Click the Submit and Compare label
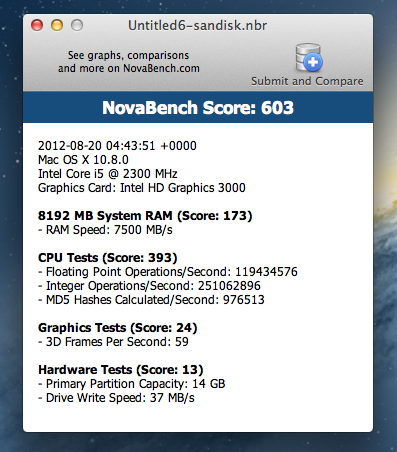397x452 pixels. click(x=307, y=81)
